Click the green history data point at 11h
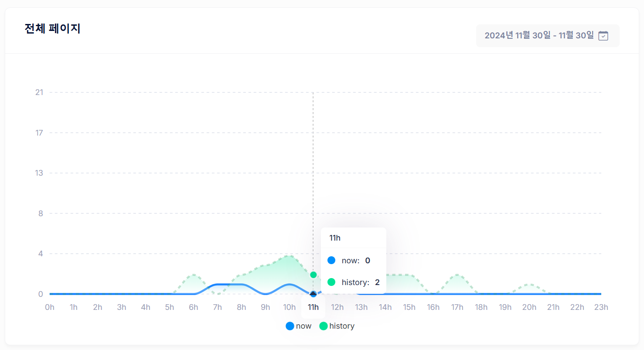This screenshot has height=350, width=644. click(313, 275)
